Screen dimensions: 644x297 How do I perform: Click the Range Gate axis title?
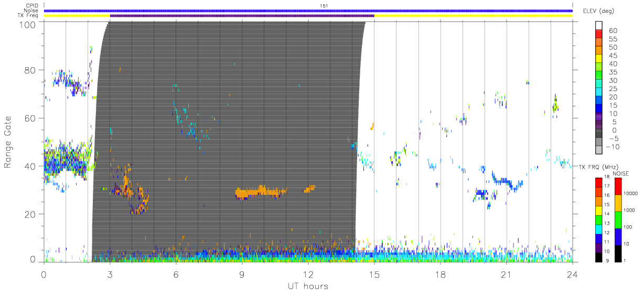(8, 141)
